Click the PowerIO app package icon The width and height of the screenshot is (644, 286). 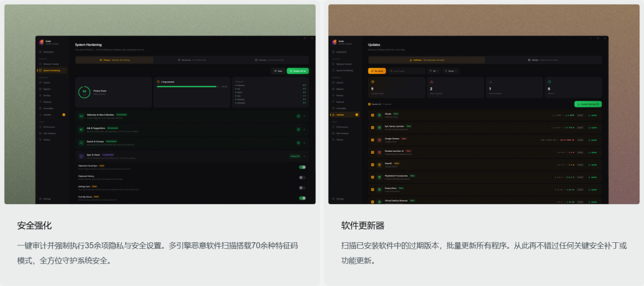pyautogui.click(x=379, y=164)
